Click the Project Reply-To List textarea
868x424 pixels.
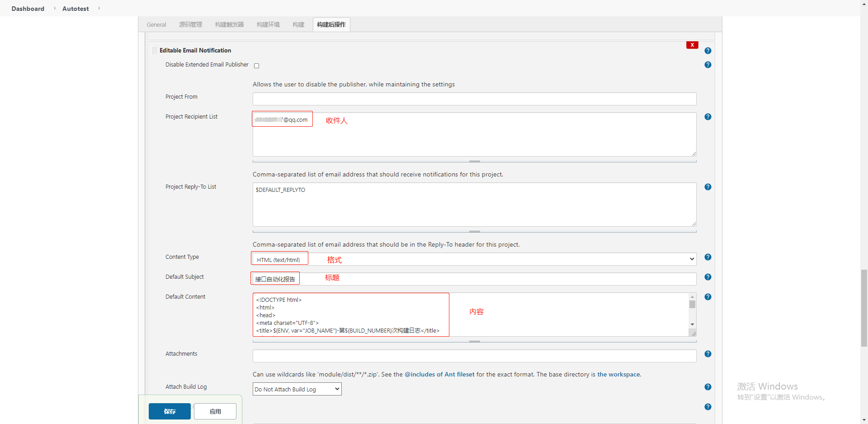tap(474, 205)
